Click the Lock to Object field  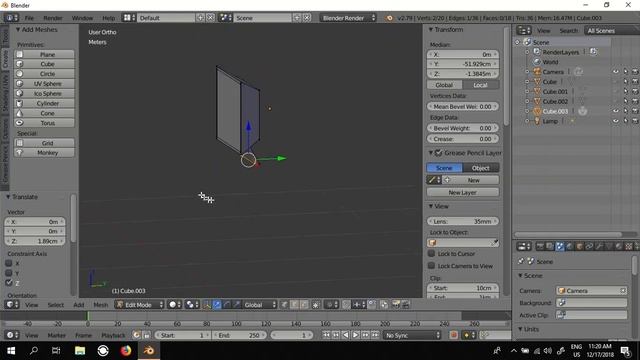462,243
